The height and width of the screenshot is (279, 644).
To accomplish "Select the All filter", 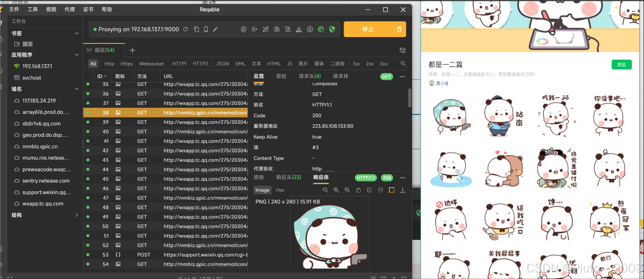I will coord(93,64).
